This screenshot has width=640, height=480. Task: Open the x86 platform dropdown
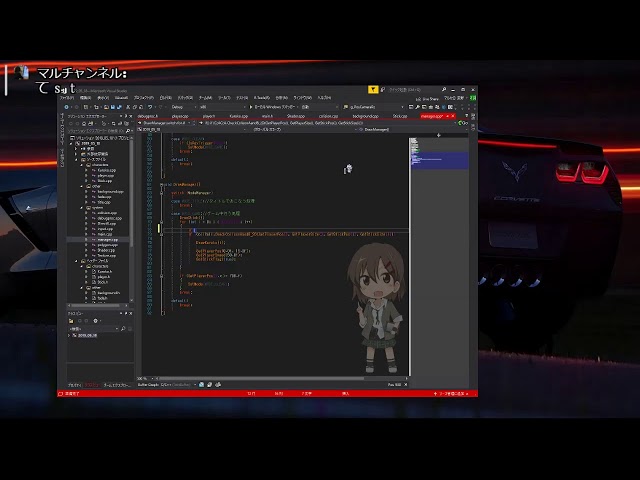point(224,107)
